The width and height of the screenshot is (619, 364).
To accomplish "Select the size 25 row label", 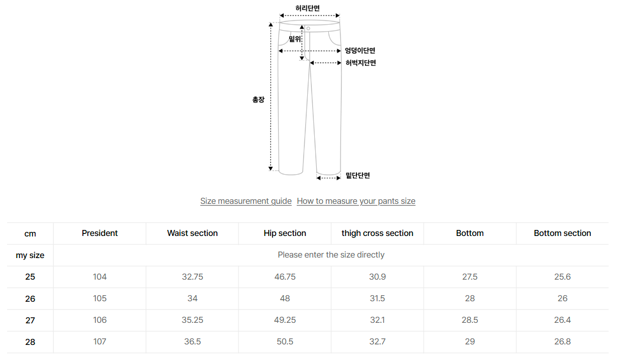I will (30, 277).
